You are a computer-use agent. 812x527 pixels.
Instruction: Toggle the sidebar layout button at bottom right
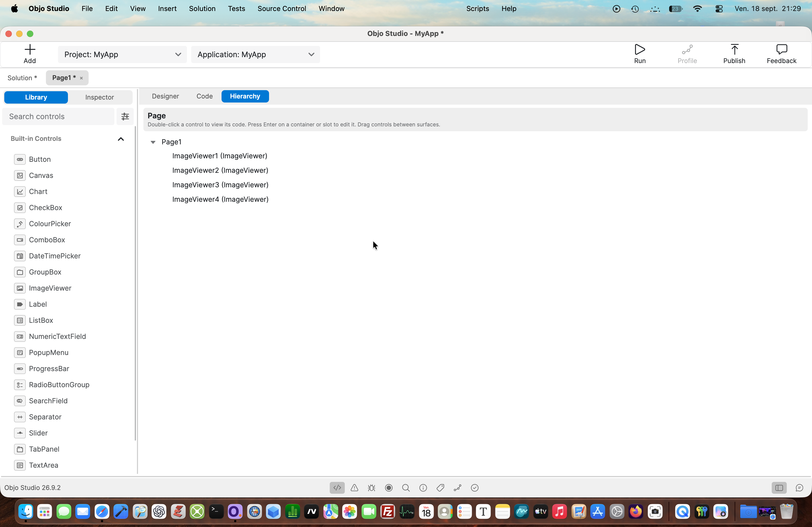tap(779, 488)
